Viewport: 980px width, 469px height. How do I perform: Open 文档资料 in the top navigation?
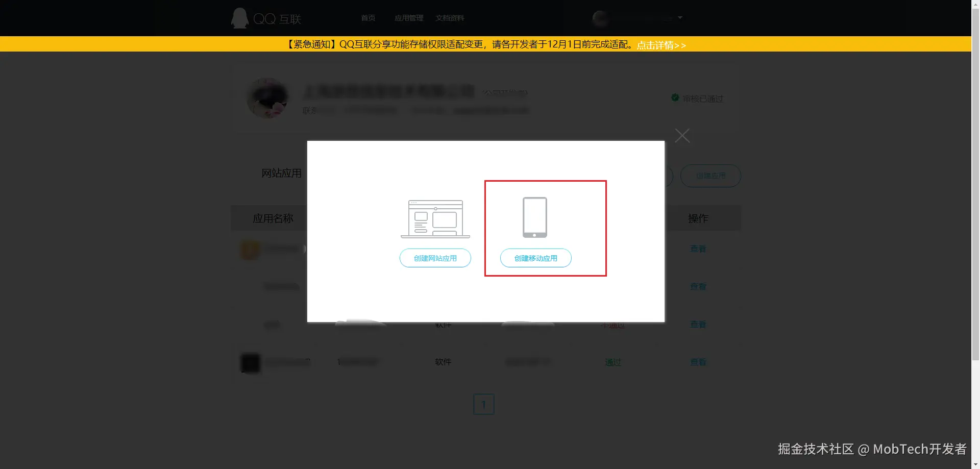(x=450, y=18)
